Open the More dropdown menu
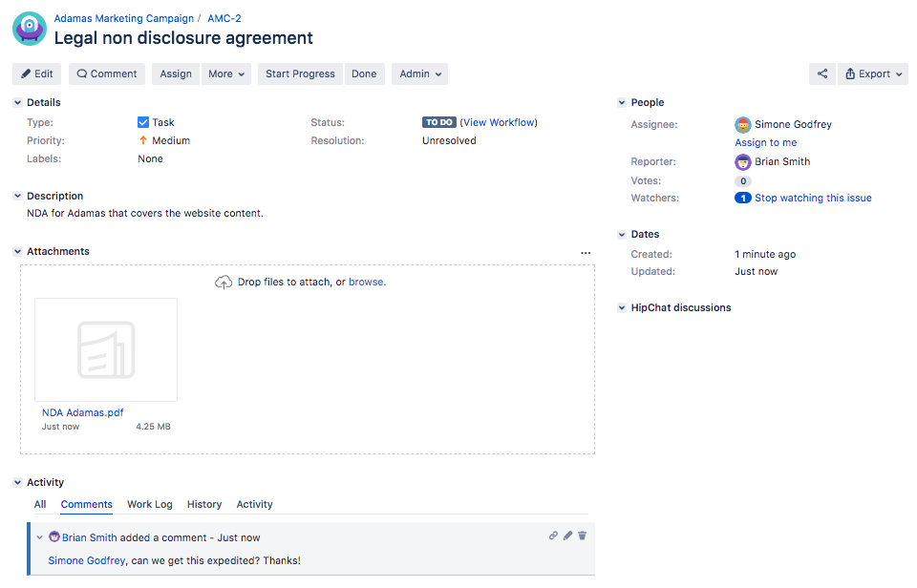Screen dimensions: 917x588 coord(226,73)
